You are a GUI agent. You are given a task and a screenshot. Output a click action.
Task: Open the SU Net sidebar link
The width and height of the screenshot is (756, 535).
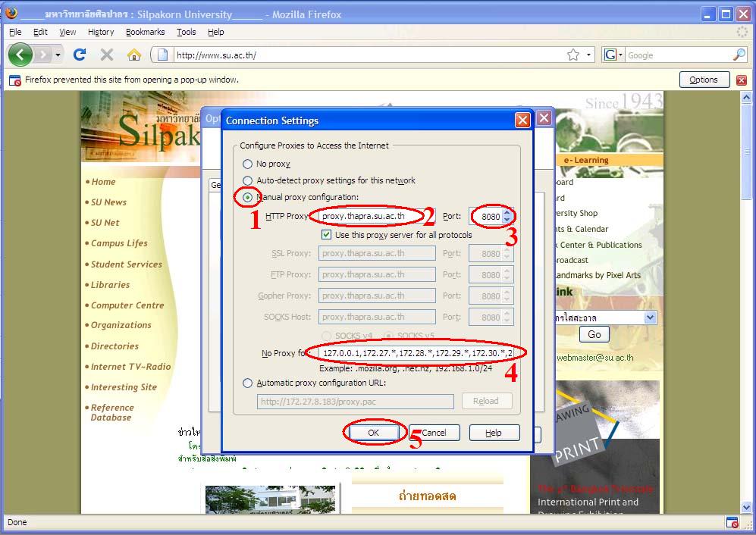coord(105,223)
